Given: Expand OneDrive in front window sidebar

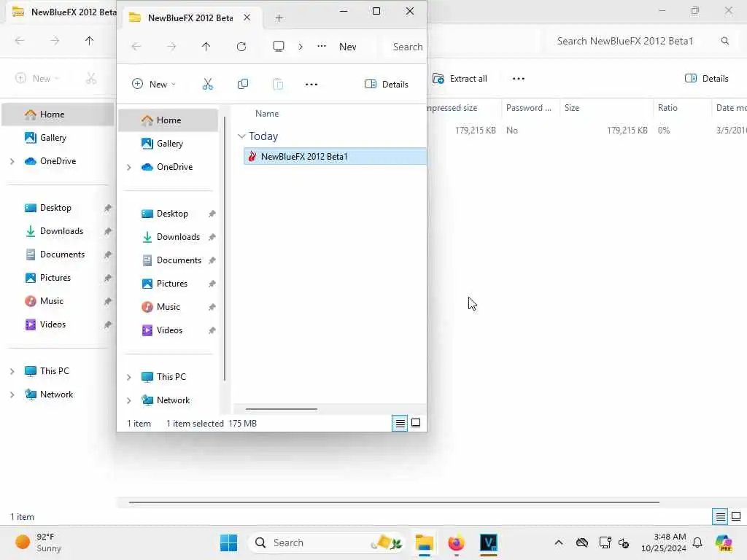Looking at the screenshot, I should (128, 167).
